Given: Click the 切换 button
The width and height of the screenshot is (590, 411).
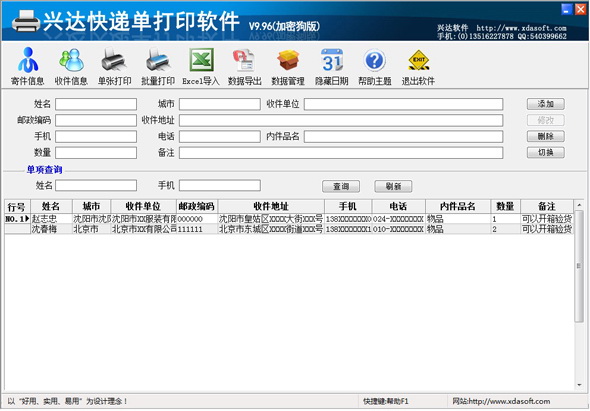Looking at the screenshot, I should pos(546,152).
